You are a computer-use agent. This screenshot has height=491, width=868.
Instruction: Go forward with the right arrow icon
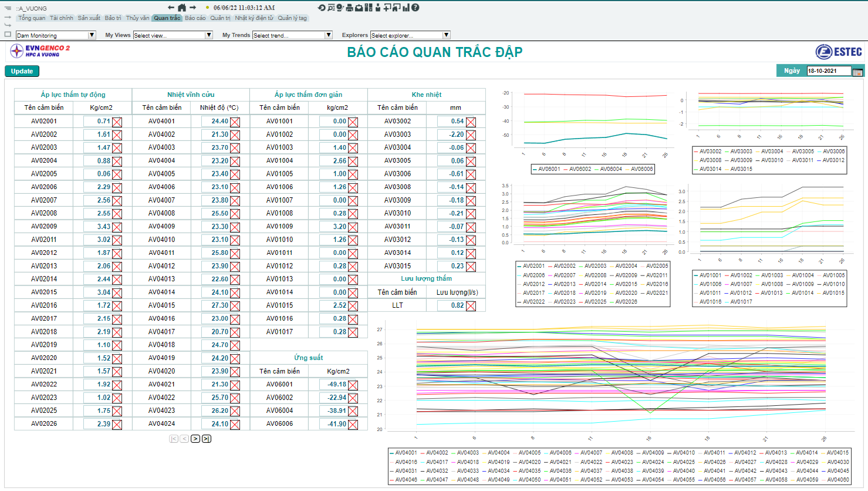(x=192, y=8)
